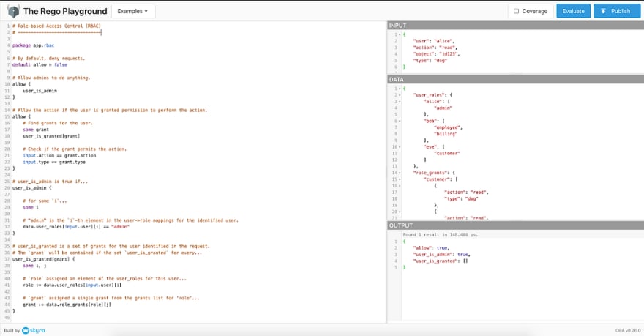The width and height of the screenshot is (644, 336).
Task: Click '"user_is_granted": []' in OUTPUT
Action: click(x=441, y=261)
